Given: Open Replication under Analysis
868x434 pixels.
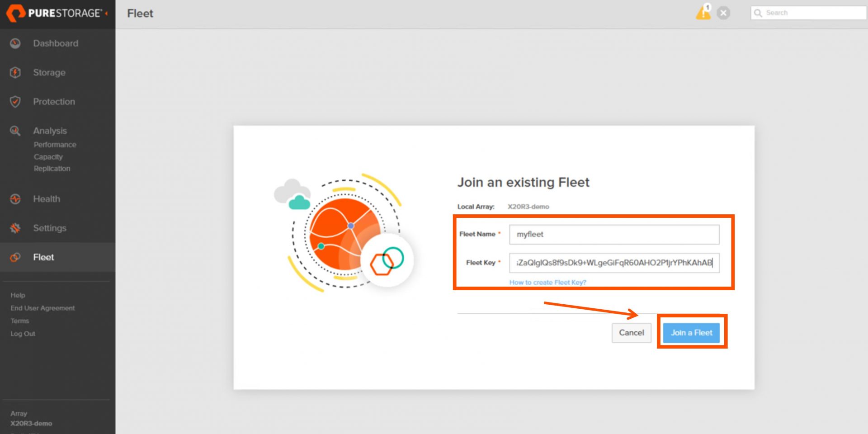Looking at the screenshot, I should click(52, 169).
